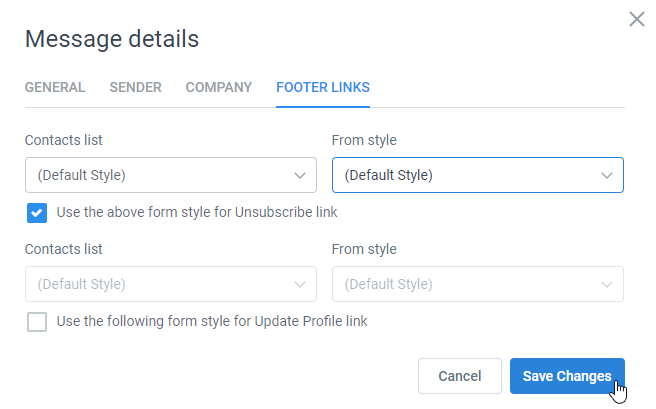Open the upper Contacts list dropdown

[x=171, y=175]
